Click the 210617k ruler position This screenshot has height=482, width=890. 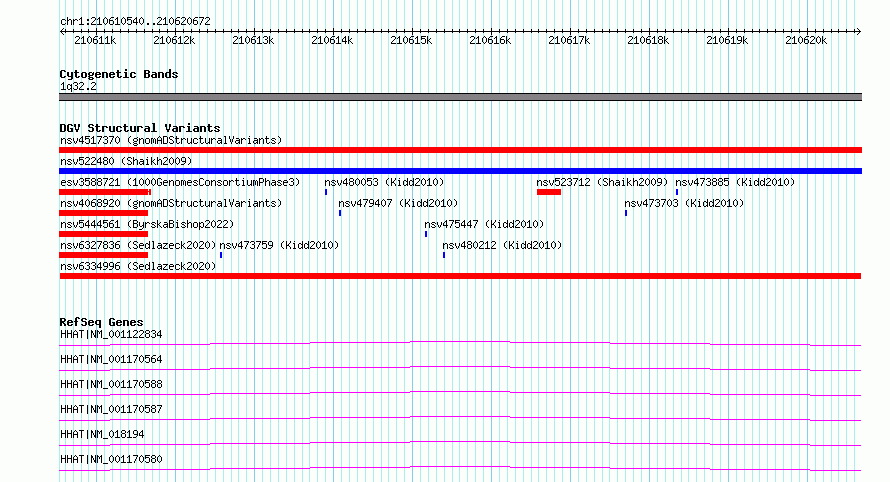pyautogui.click(x=569, y=40)
